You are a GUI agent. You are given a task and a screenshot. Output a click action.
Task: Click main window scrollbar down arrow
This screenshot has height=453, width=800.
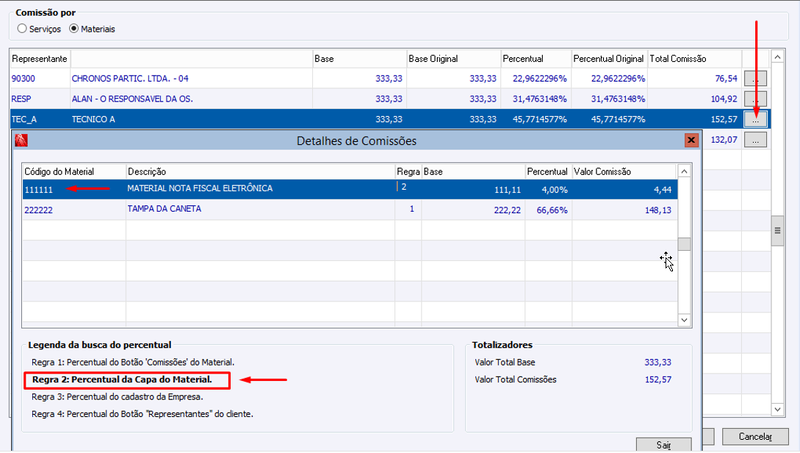click(x=777, y=409)
